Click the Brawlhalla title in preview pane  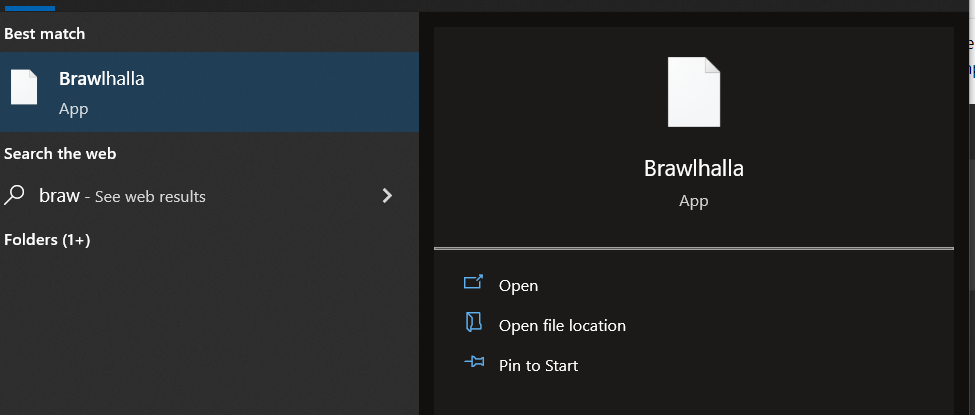(693, 169)
